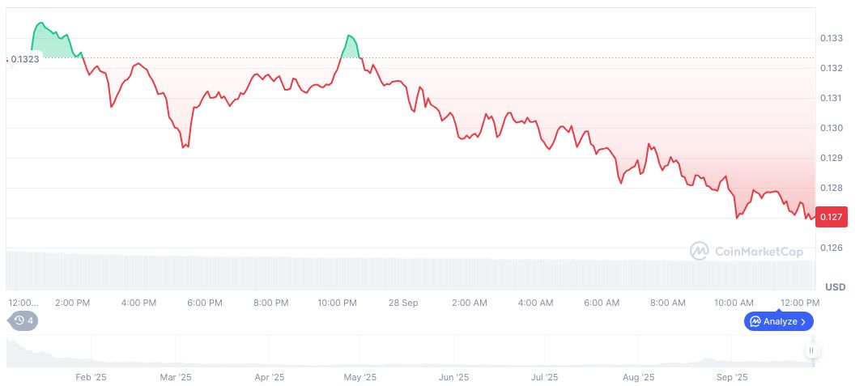Select May '25 in range navigator
The height and width of the screenshot is (386, 868).
click(360, 377)
